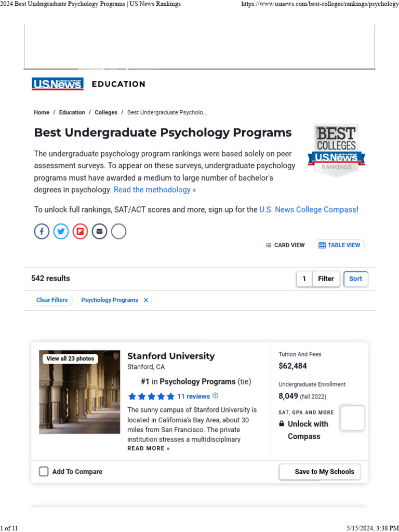This screenshot has height=532, width=399.
Task: Check the Add To Compare checkbox
Action: [x=44, y=471]
